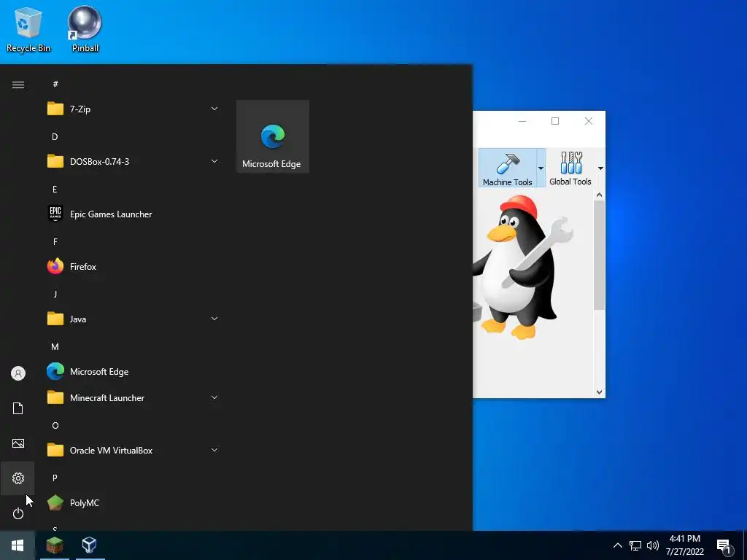Screen dimensions: 747x560
Task: Jump to the J letter header
Action: (x=55, y=294)
